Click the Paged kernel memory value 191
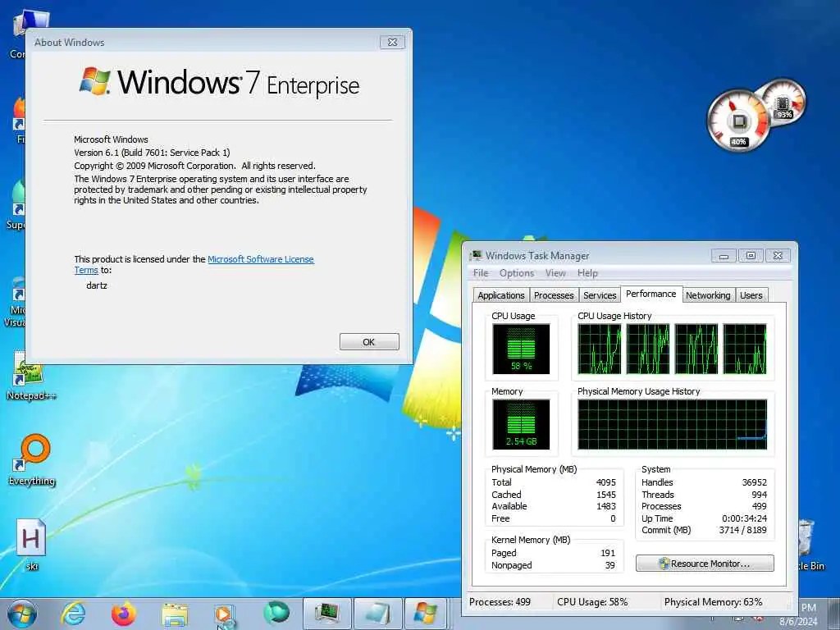840x630 pixels. click(x=608, y=553)
